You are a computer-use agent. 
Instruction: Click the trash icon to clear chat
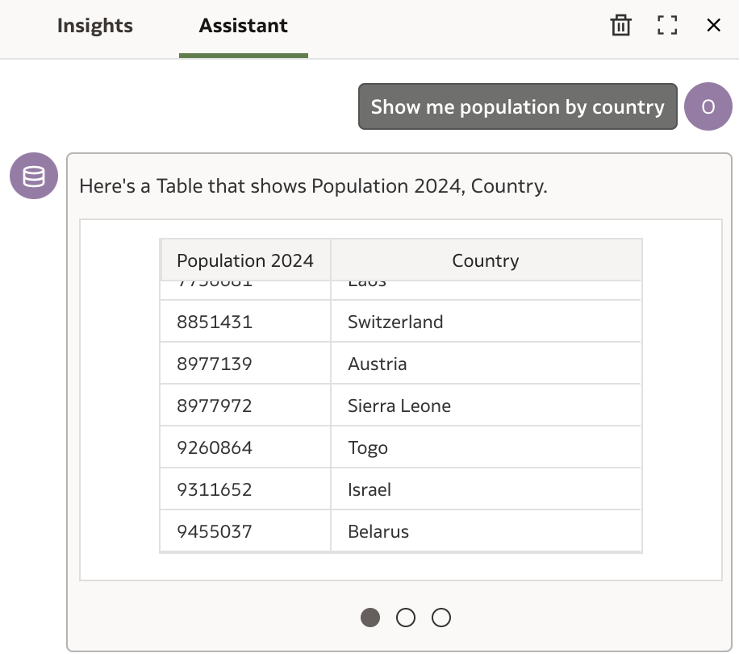pos(621,25)
